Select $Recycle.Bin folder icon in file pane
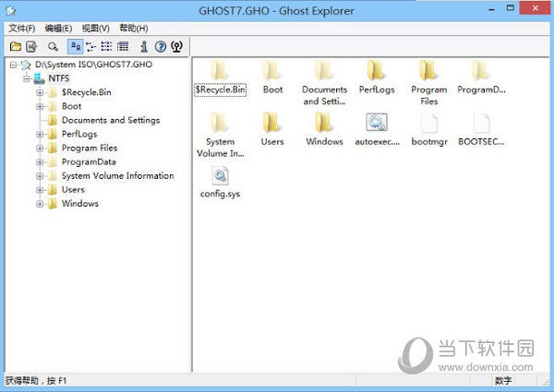 coord(220,71)
